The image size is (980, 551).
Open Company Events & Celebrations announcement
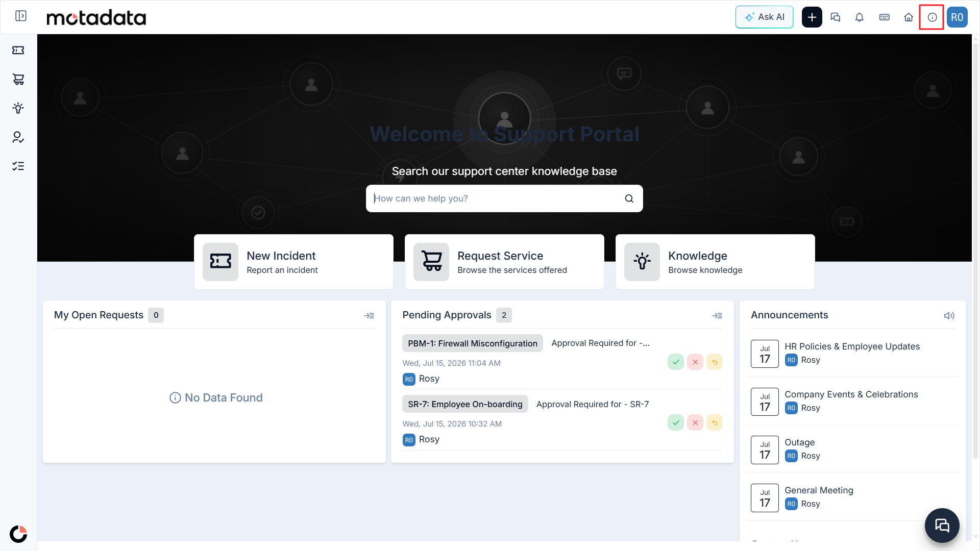tap(851, 394)
